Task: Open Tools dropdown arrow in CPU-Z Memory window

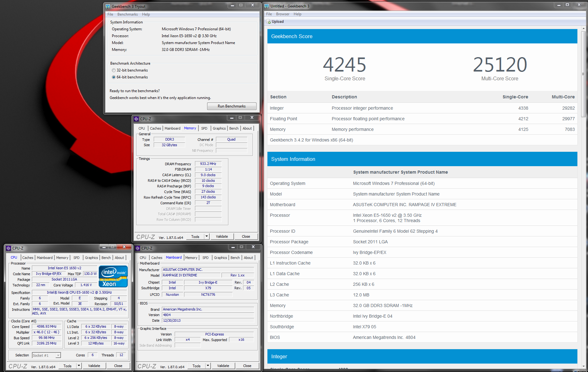Action: click(x=207, y=236)
